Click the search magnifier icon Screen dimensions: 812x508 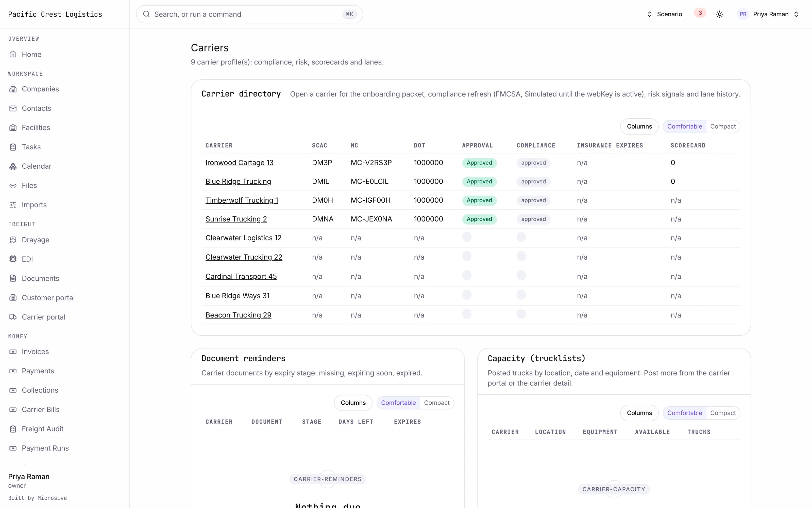click(146, 14)
